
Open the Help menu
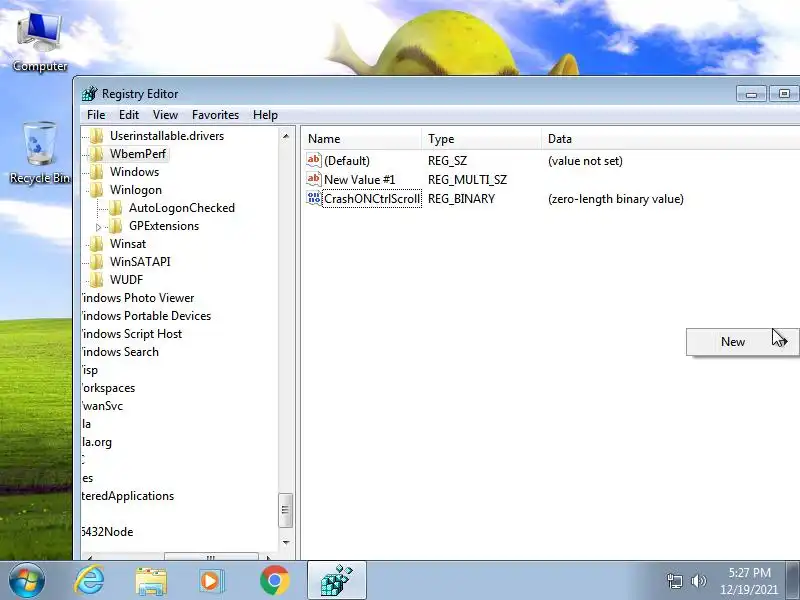tap(265, 115)
